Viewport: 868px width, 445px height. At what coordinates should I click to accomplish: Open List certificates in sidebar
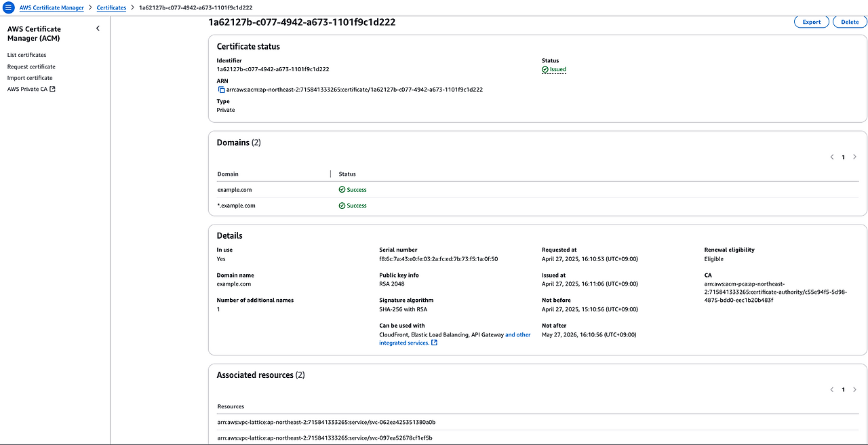[27, 55]
